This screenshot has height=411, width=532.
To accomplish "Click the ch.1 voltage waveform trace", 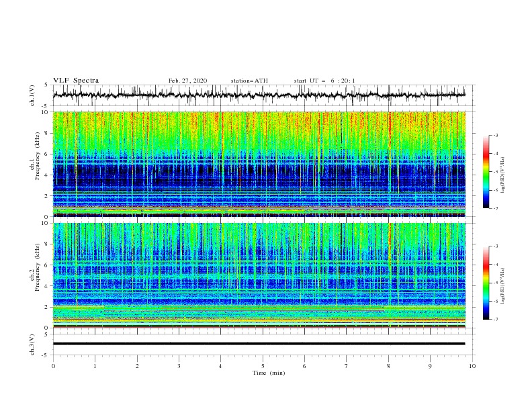I will [259, 95].
